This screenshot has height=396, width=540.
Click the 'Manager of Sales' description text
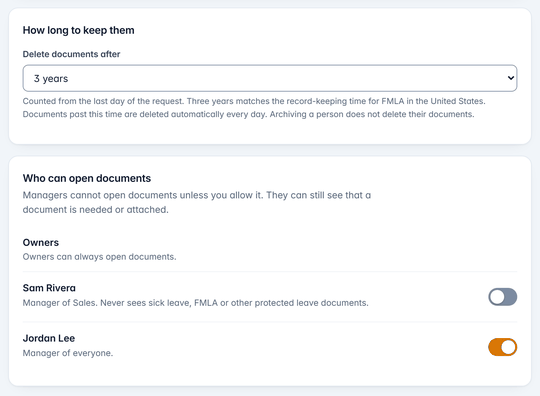pos(196,303)
